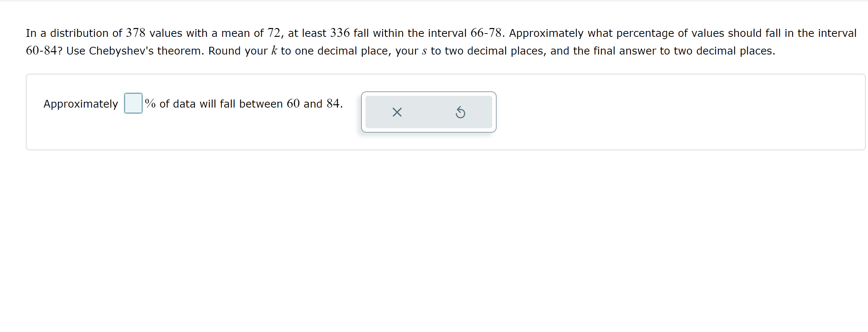
Task: Click the Approximately label text
Action: (80, 104)
